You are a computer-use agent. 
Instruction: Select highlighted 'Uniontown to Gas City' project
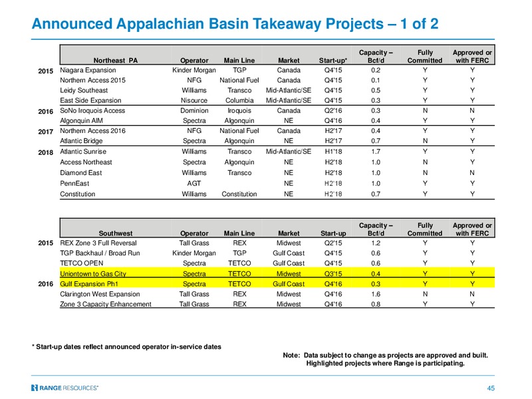point(93,274)
